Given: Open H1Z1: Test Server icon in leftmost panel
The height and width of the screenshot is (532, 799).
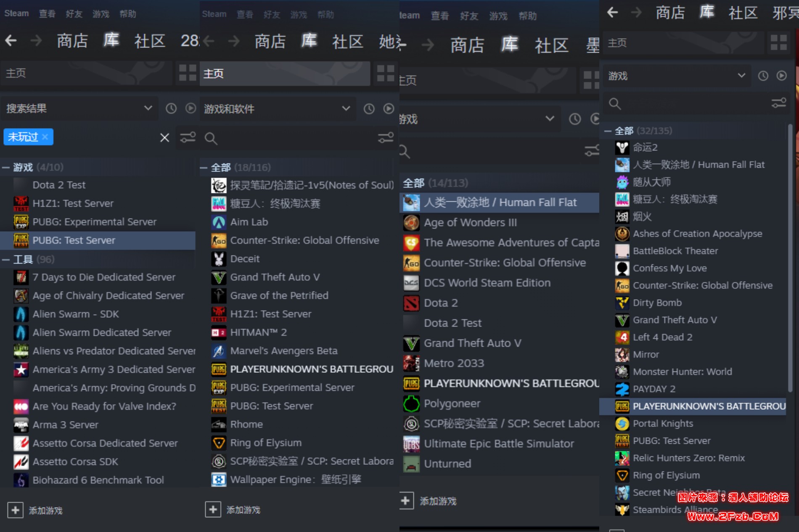Looking at the screenshot, I should 21,203.
